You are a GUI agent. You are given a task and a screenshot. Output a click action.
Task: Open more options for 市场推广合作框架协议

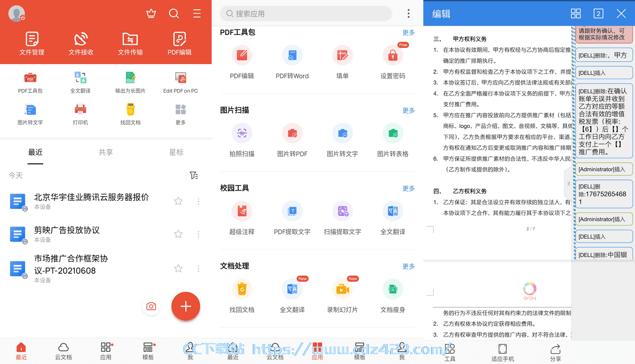coord(198,268)
